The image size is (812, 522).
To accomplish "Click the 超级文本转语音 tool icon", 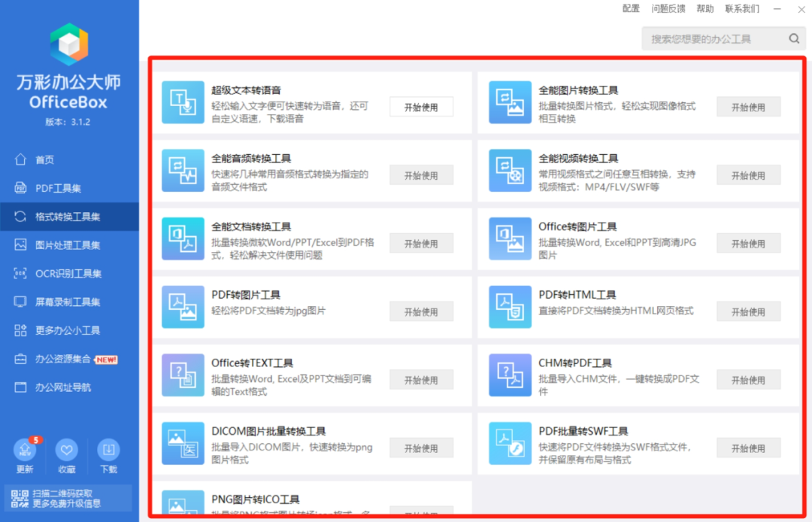I will pos(183,102).
